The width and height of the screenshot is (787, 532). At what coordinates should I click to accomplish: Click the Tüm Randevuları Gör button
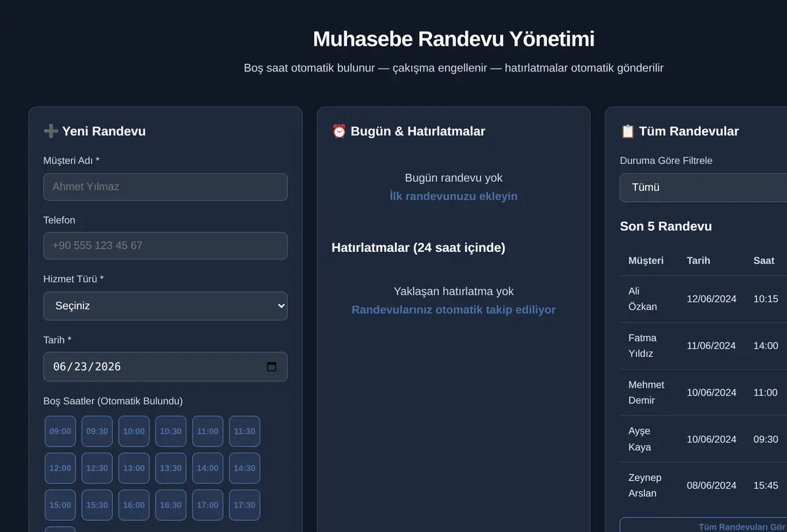click(703, 525)
